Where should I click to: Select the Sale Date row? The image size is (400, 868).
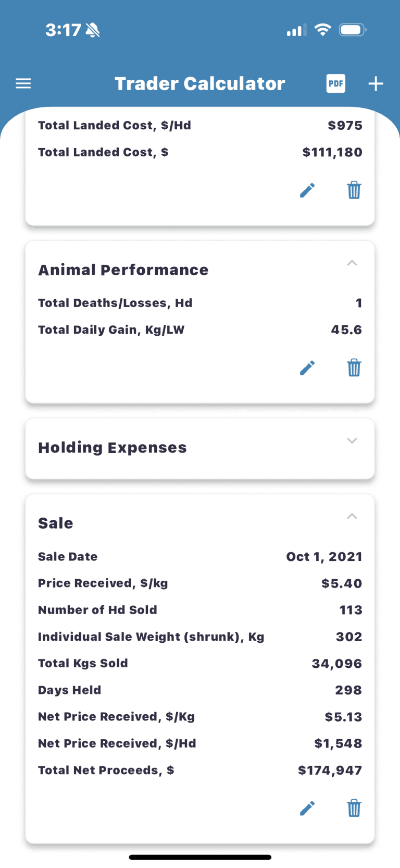pos(200,557)
